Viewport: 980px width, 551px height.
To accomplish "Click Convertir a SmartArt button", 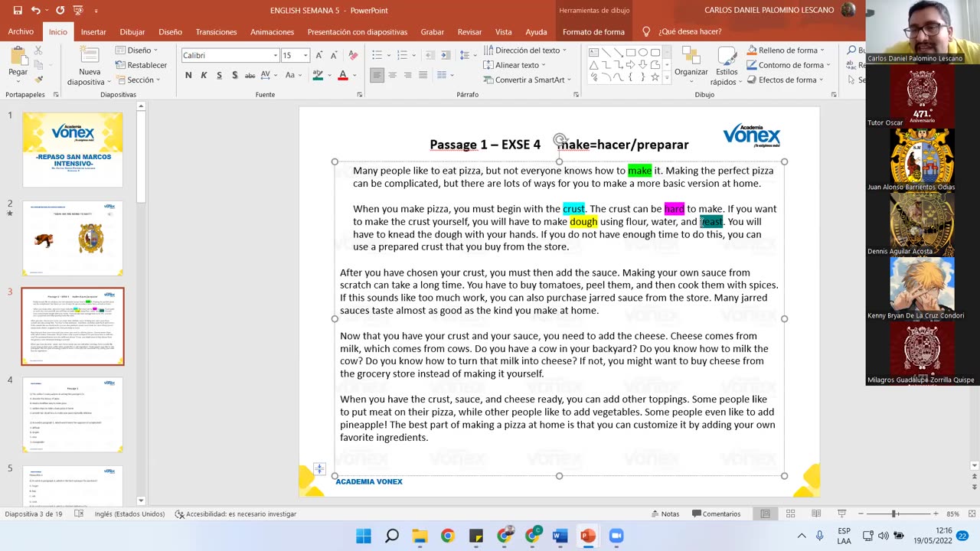I will (x=527, y=80).
